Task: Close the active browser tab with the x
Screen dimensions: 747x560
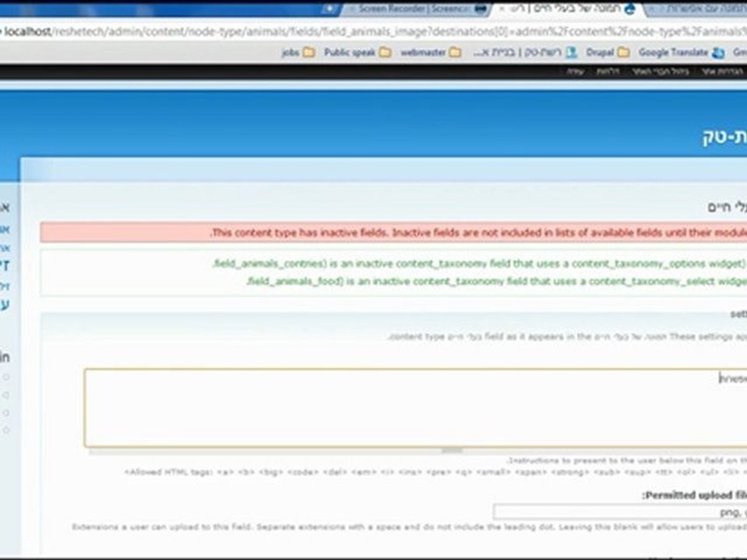Action: click(501, 9)
